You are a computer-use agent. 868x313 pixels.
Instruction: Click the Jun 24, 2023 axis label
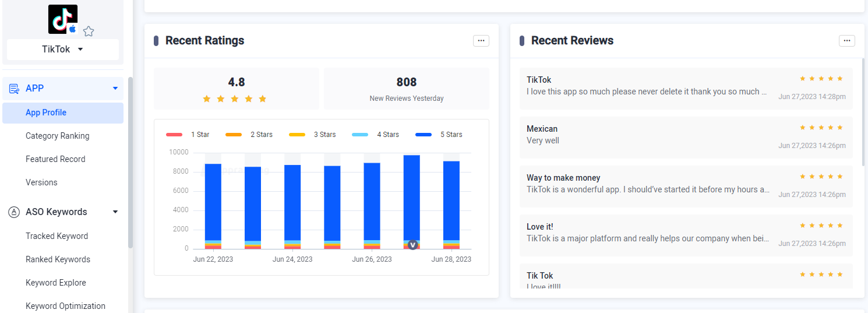tap(292, 259)
